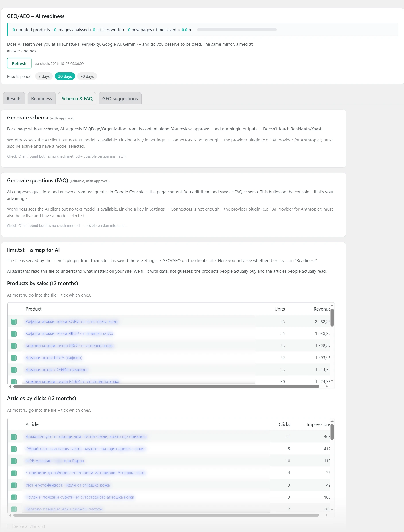This screenshot has width=404, height=532.
Task: Open product link Бежови мъжки чехли ЯВОР
Action: point(70,346)
